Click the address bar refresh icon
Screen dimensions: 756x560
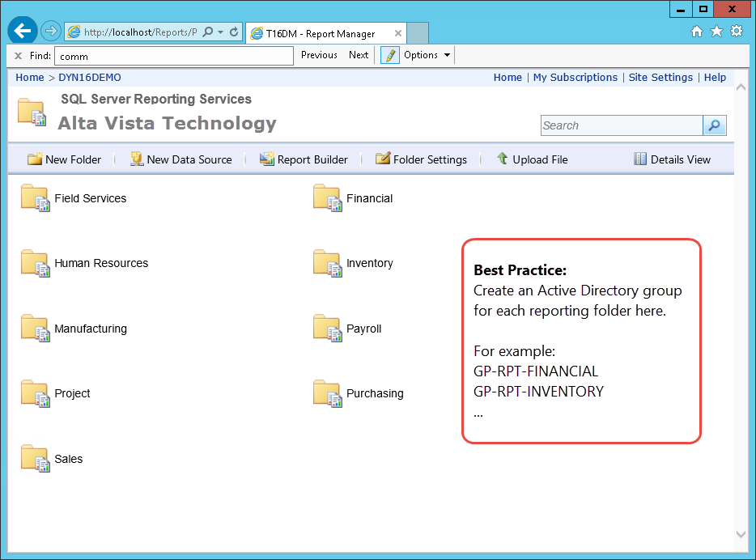pyautogui.click(x=234, y=32)
